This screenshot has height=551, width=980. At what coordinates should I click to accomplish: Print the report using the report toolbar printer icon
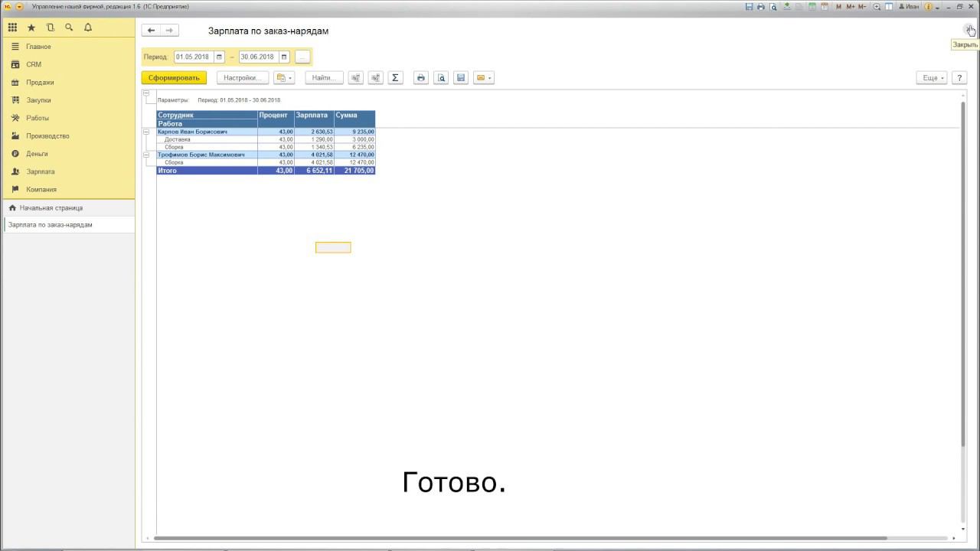coord(420,77)
